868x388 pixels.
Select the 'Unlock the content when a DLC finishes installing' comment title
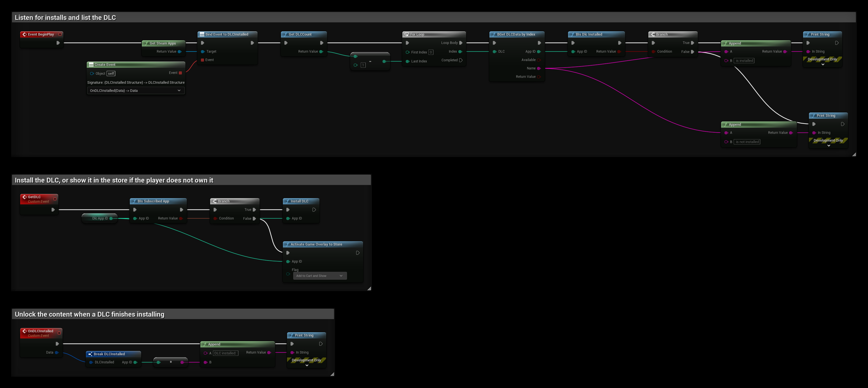click(90, 314)
